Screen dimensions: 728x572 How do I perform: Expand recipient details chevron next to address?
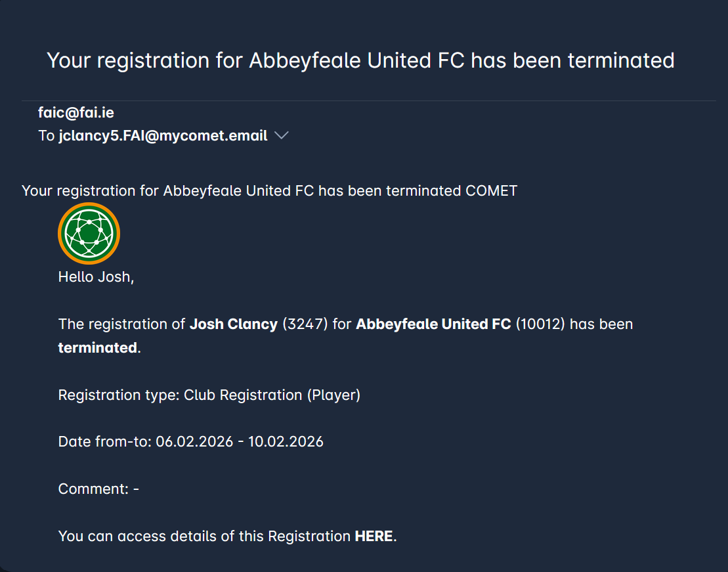(x=282, y=136)
